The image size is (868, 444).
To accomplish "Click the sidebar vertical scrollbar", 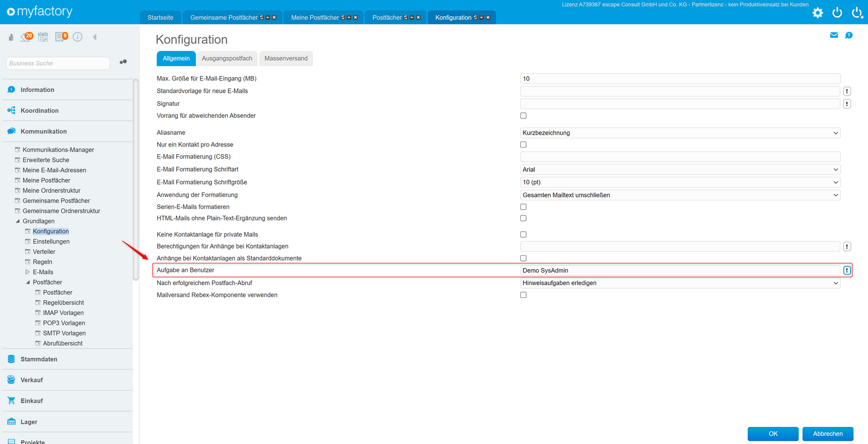I will pos(136,180).
